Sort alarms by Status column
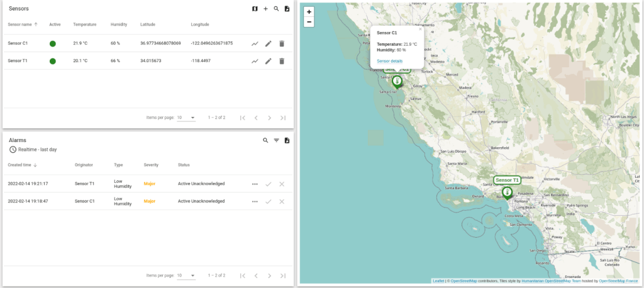This screenshot has width=644, height=288. point(184,165)
